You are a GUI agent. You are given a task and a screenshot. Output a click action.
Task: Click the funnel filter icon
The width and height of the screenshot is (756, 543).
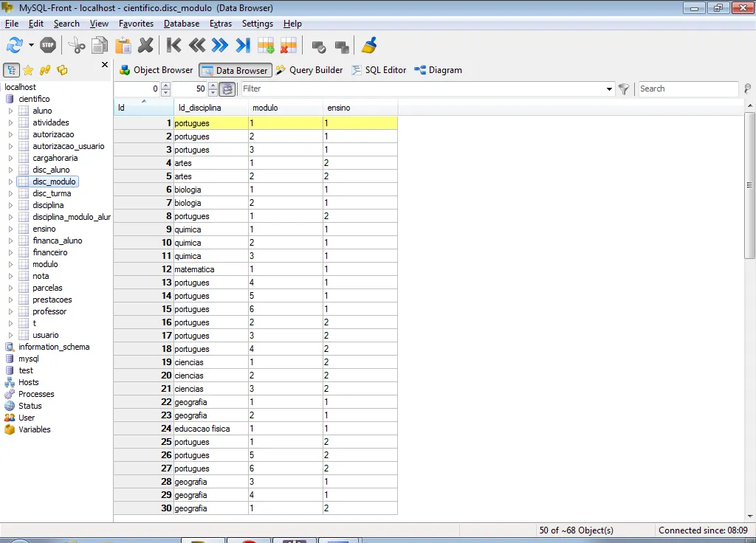624,89
